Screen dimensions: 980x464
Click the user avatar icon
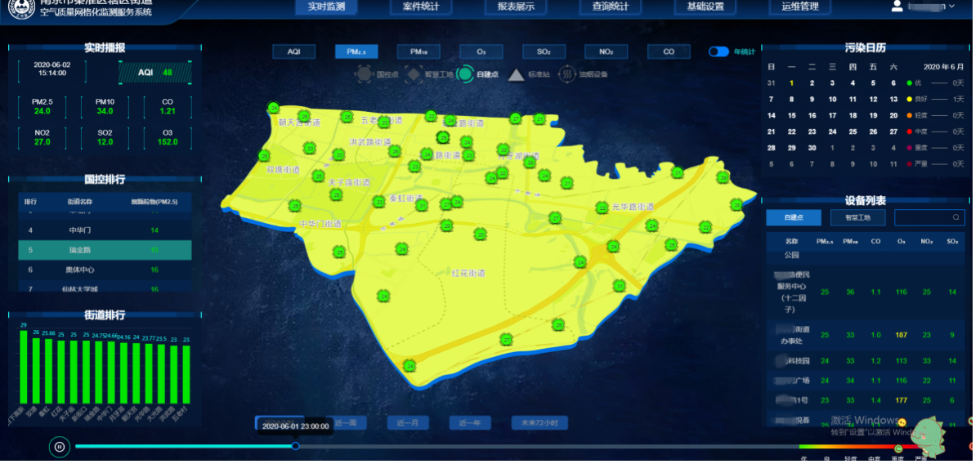897,7
